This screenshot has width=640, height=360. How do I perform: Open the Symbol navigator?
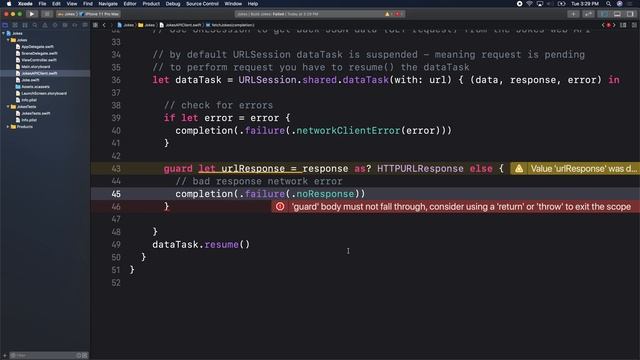tap(24, 25)
